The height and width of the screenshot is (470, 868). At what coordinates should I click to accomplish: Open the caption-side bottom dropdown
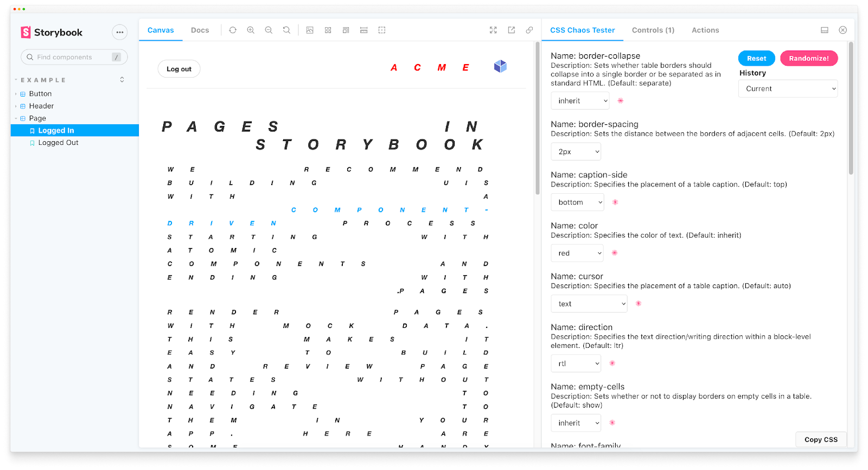pos(577,202)
